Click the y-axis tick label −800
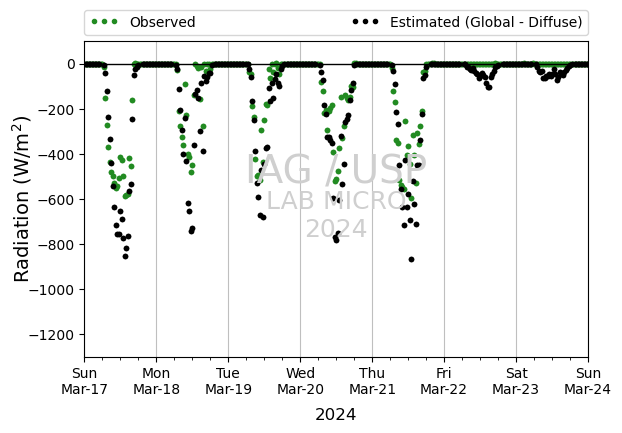Screen dimensions: 622x433 pyautogui.click(x=56, y=245)
